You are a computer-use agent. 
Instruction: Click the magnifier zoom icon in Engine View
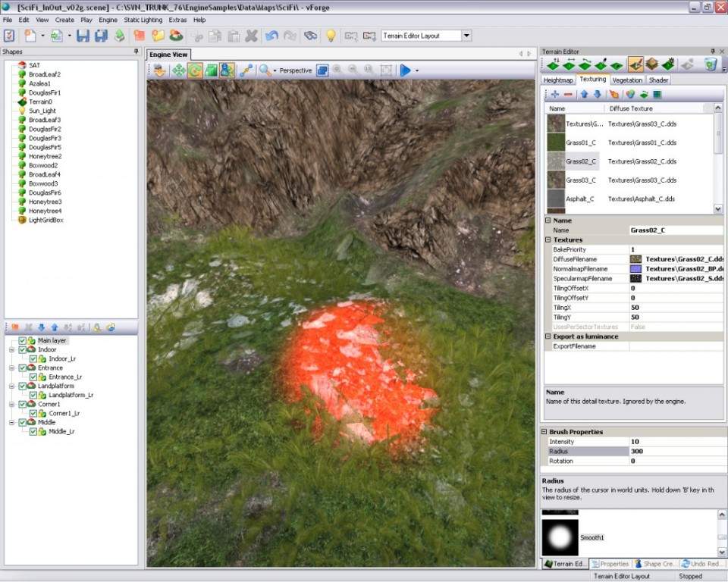265,70
